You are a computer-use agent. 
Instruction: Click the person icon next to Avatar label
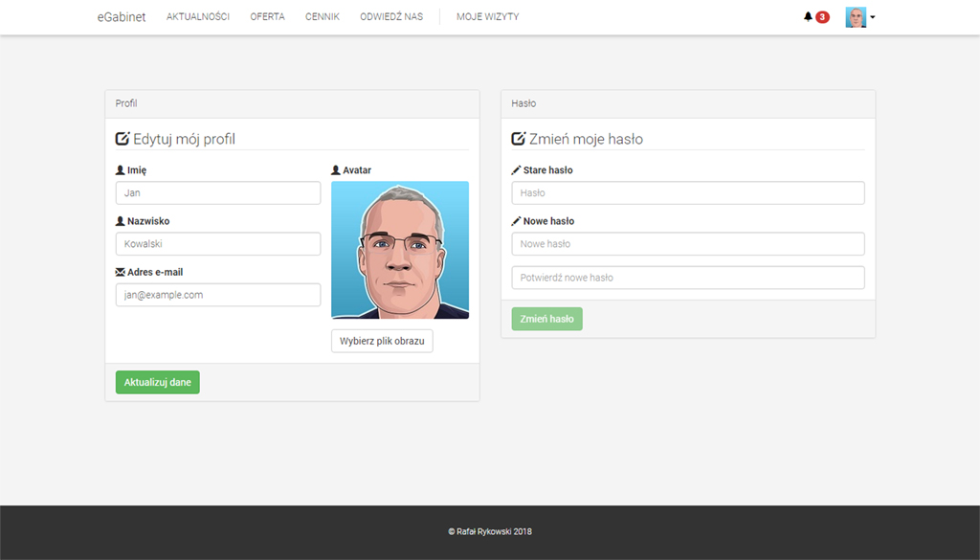[x=336, y=170]
